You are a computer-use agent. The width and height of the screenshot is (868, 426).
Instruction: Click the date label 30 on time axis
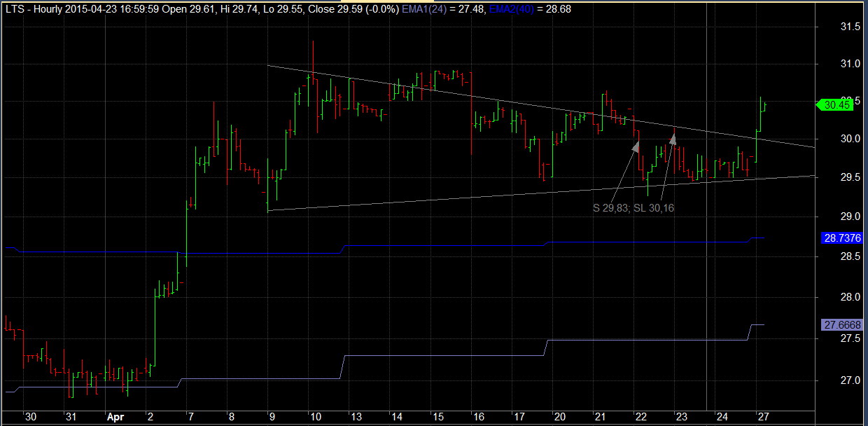29,415
